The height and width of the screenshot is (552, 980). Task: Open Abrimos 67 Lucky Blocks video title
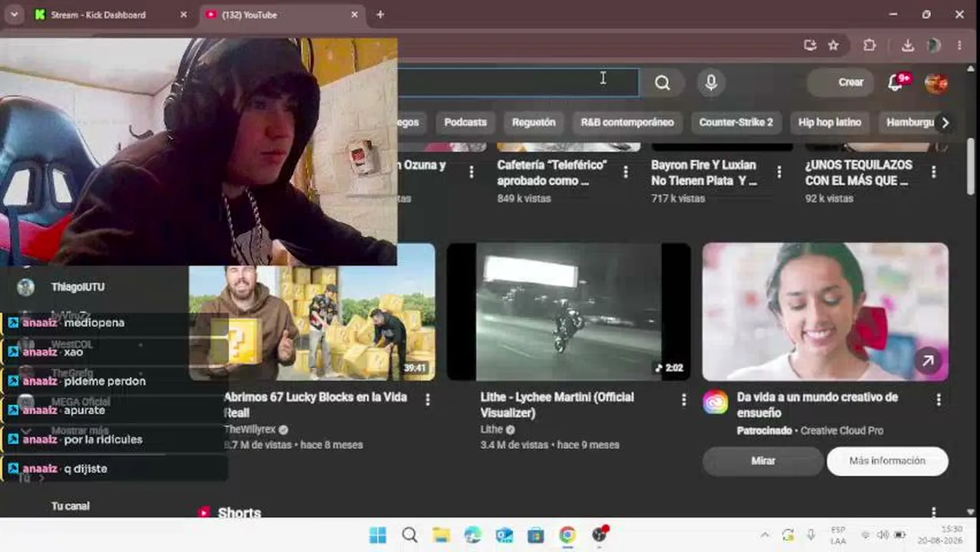point(315,405)
